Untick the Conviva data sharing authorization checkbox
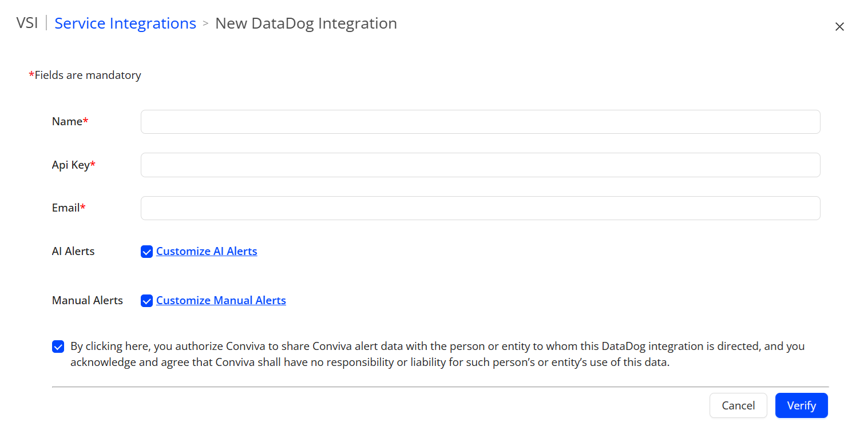This screenshot has height=422, width=868. (58, 347)
